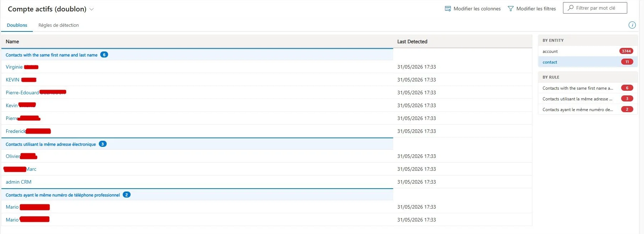
Task: Filter by rule 'Contacts with the same first name a...'
Action: 587,88
